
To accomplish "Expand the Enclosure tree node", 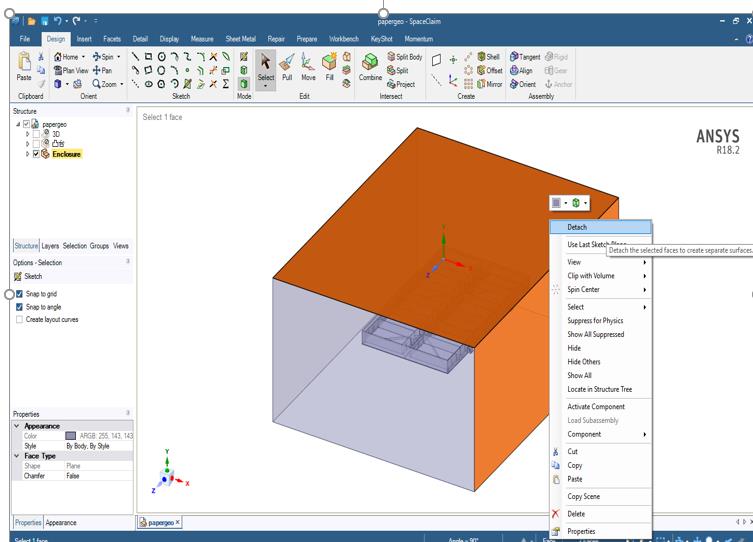I will tap(27, 154).
